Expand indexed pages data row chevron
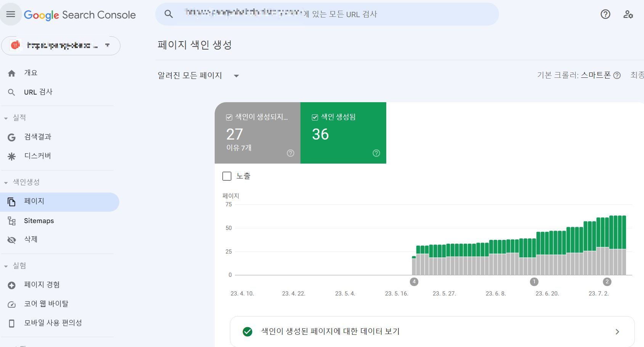The image size is (644, 347). point(617,332)
